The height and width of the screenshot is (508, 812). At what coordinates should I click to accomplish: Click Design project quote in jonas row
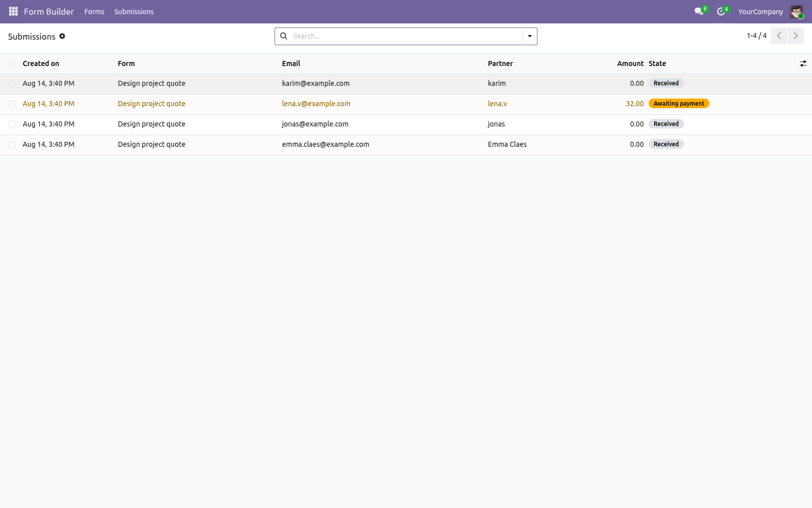coord(152,124)
